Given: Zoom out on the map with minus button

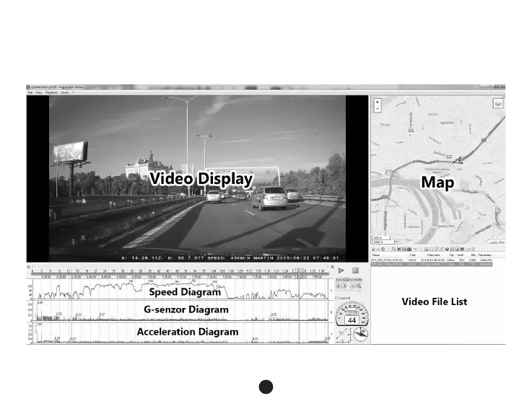Looking at the screenshot, I should point(378,108).
